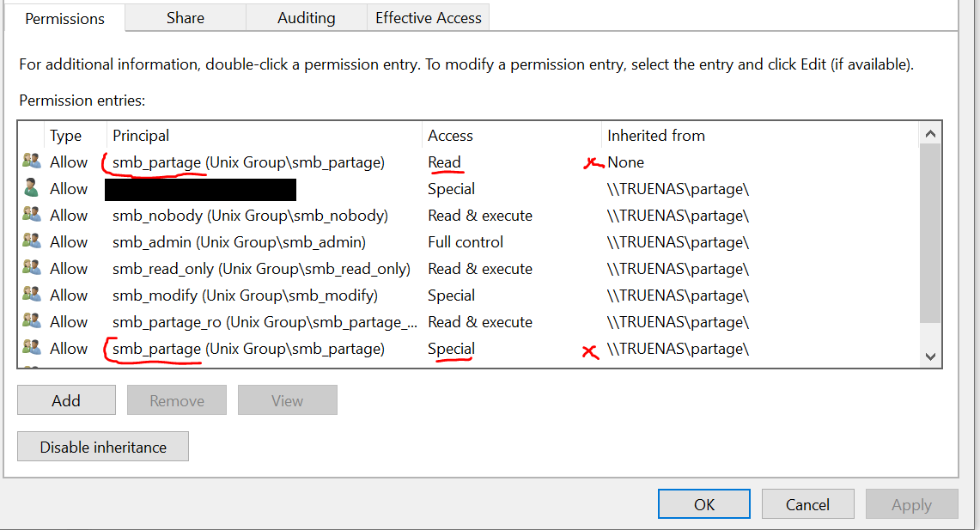Click the group icon on the Special smb_partage row

click(x=32, y=348)
